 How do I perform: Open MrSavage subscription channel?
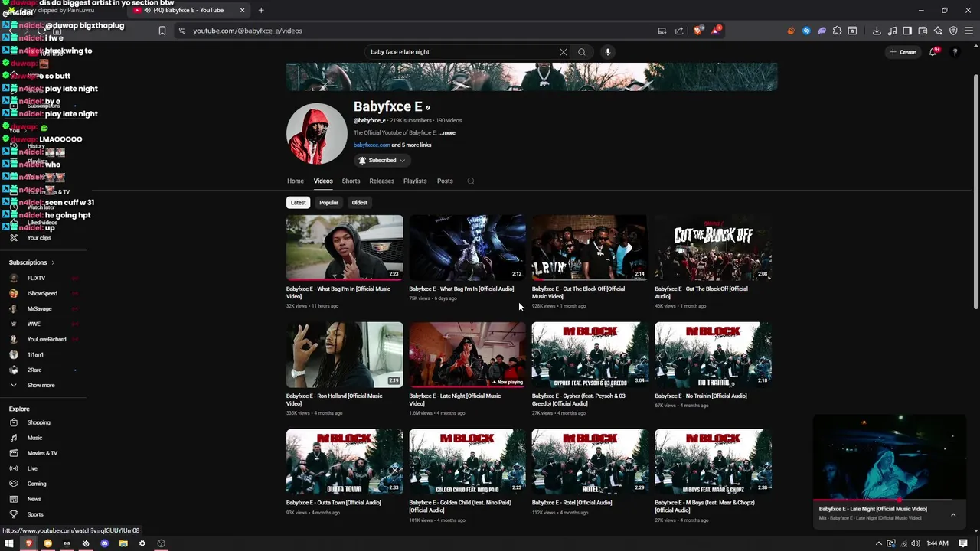[39, 309]
